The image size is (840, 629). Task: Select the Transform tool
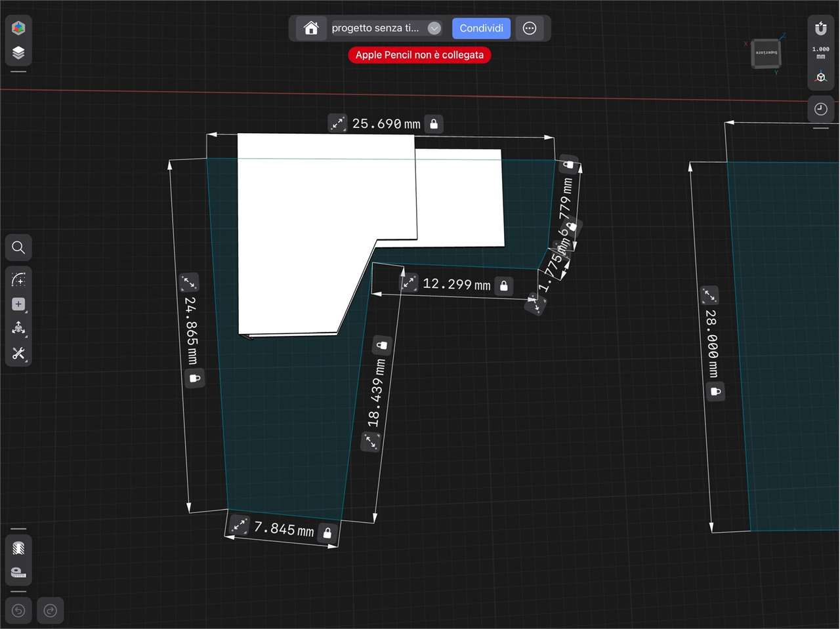pos(18,329)
